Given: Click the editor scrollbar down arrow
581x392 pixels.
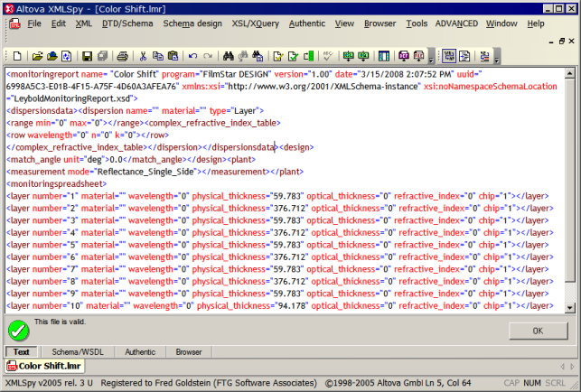Looking at the screenshot, I should (x=570, y=307).
